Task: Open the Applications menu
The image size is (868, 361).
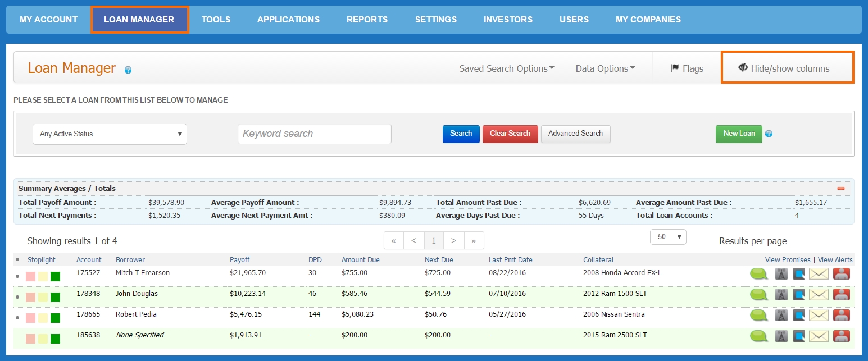Action: pos(289,20)
